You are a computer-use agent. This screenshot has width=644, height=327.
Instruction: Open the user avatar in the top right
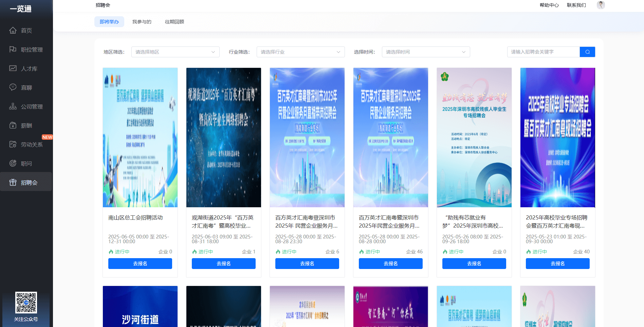click(601, 5)
